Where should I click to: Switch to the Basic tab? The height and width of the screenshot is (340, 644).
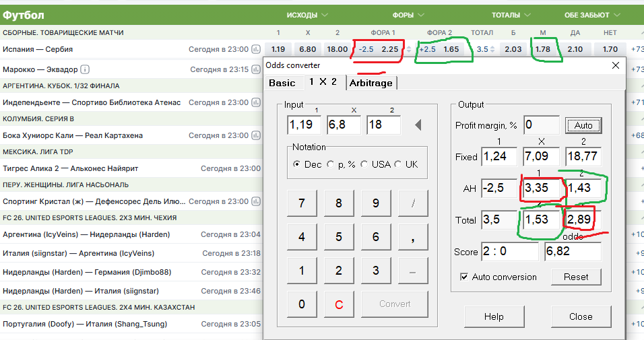coord(282,83)
